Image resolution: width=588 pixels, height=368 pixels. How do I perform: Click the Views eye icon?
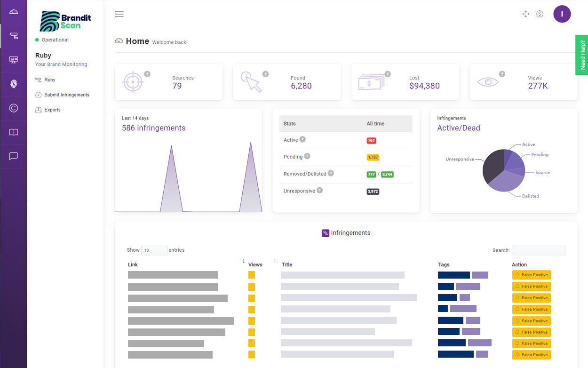(488, 82)
